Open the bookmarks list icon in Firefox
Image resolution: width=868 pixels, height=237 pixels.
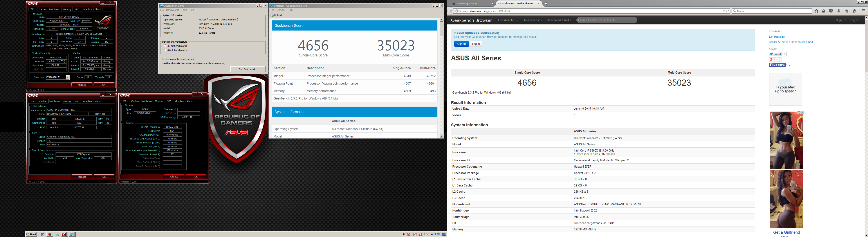823,11
